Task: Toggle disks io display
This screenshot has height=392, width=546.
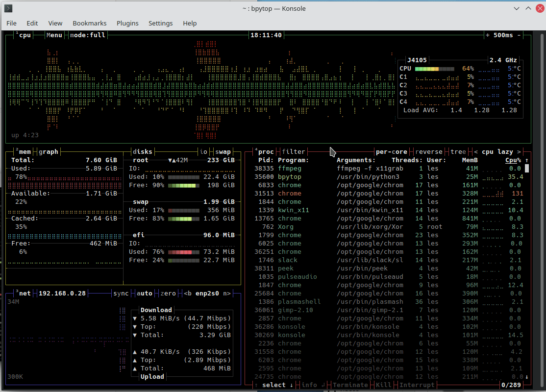Action: point(204,152)
